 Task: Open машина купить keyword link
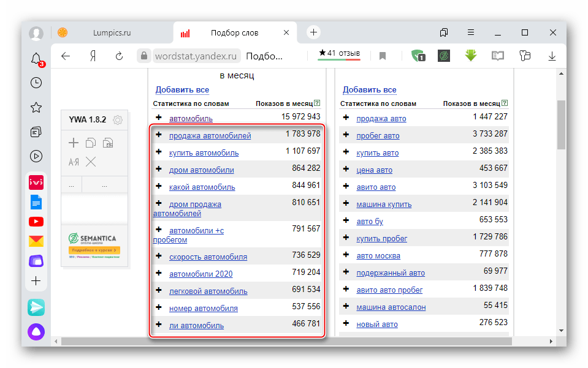(384, 205)
